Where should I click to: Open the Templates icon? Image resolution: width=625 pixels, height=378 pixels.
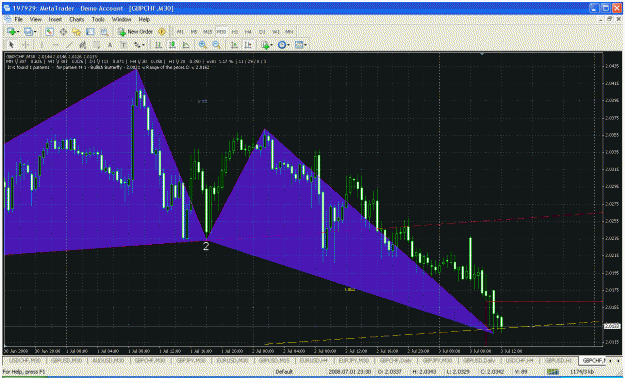coord(299,45)
